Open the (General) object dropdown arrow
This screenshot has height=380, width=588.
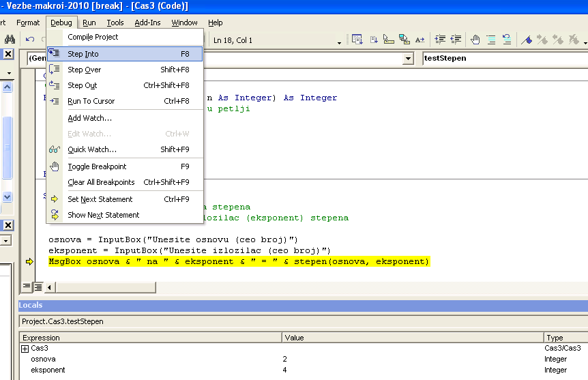coord(408,59)
